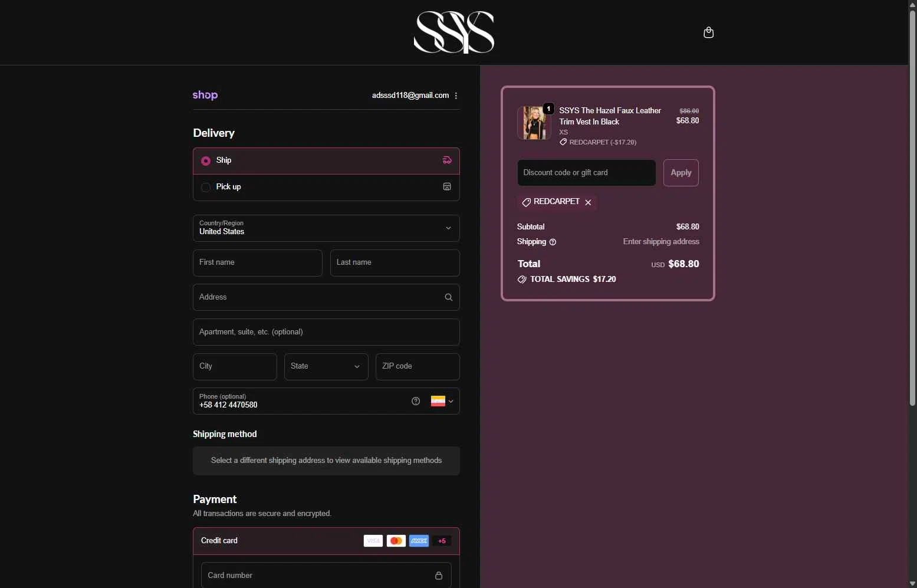Click the search icon in Address field
The image size is (917, 588).
click(448, 297)
